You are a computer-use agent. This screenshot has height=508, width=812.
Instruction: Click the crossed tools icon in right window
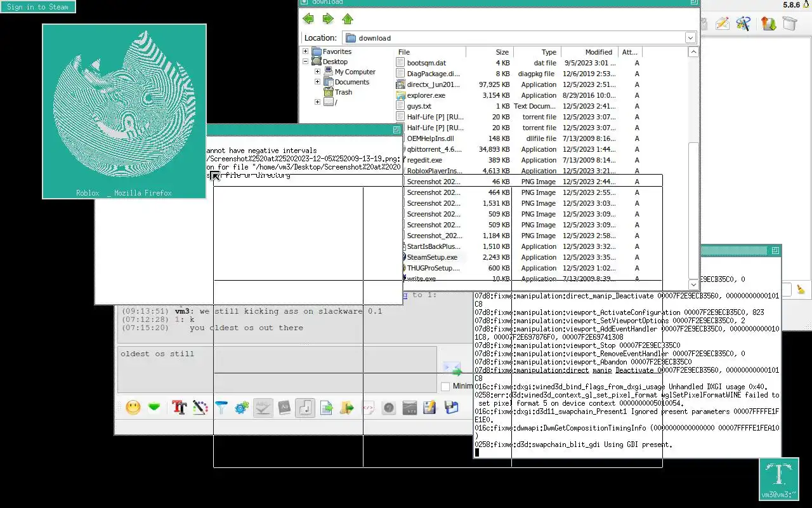coord(743,23)
